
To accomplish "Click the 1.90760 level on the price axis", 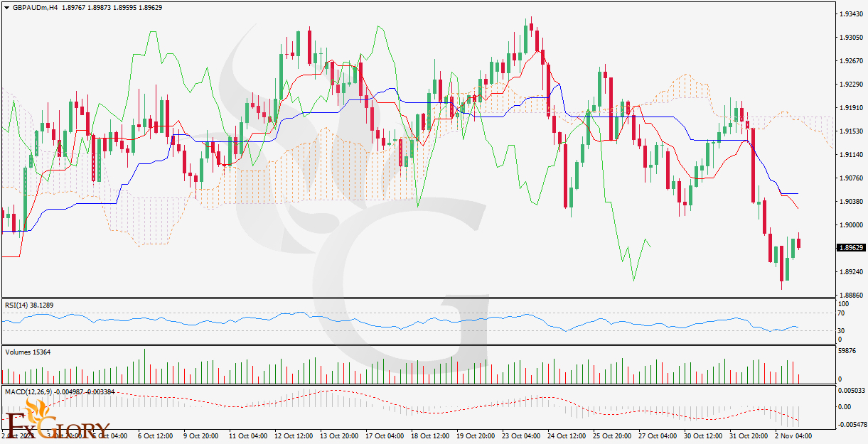I will (x=851, y=178).
